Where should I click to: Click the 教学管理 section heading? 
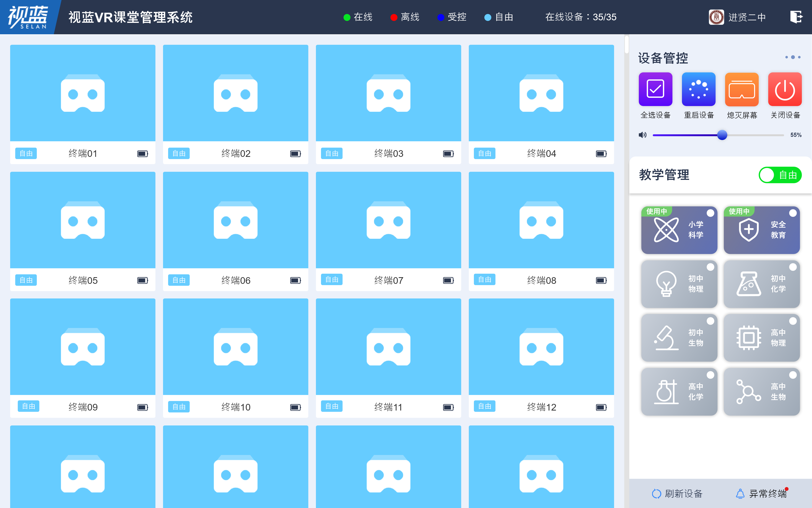pos(664,175)
